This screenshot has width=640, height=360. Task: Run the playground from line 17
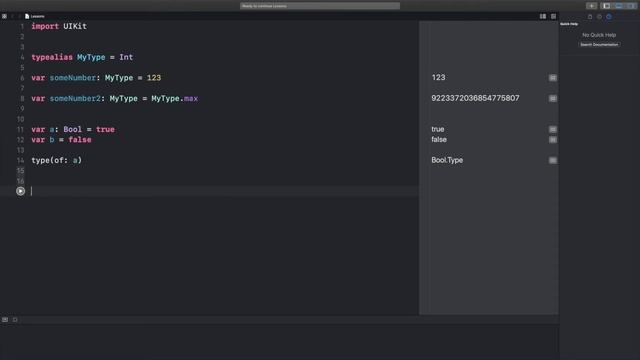tap(20, 191)
